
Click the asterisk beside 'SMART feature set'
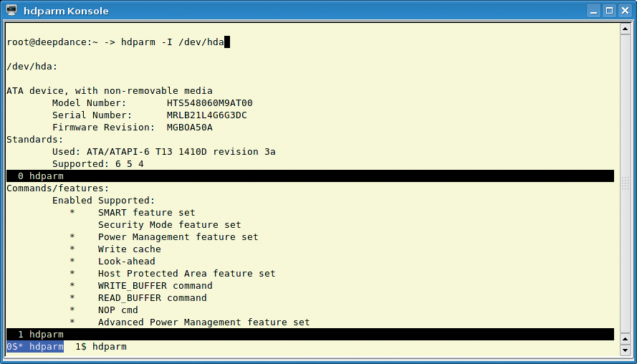(x=72, y=213)
